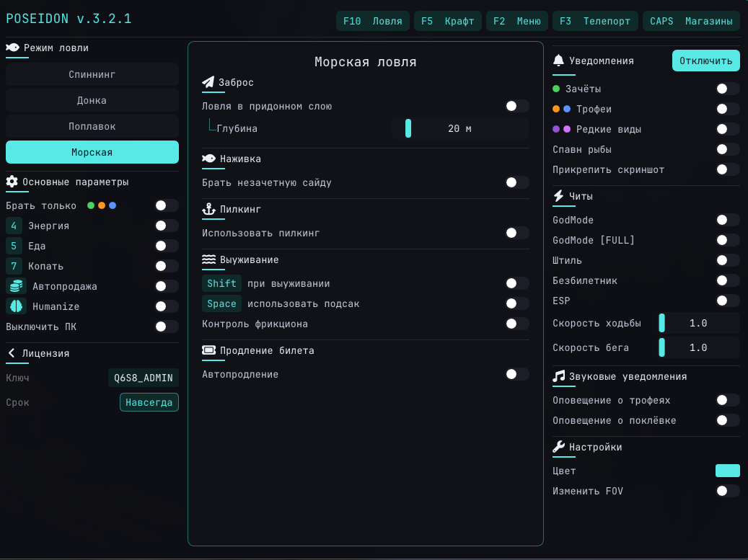Click the Отключить notifications button

pos(706,61)
